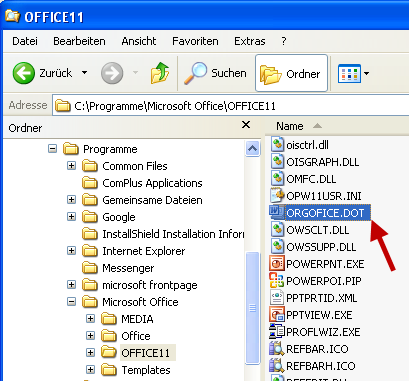
Task: Collapse the Microsoft Office node
Action: 71,302
